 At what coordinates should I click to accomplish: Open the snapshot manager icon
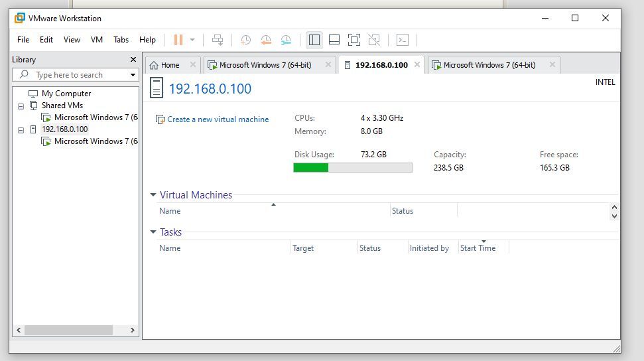[286, 40]
